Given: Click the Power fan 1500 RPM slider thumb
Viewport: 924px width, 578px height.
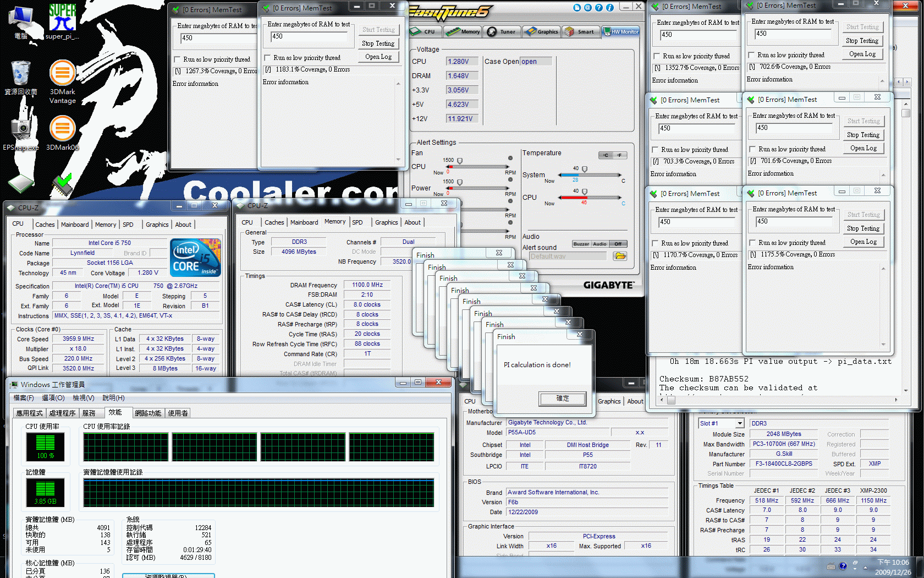Looking at the screenshot, I should (x=460, y=182).
